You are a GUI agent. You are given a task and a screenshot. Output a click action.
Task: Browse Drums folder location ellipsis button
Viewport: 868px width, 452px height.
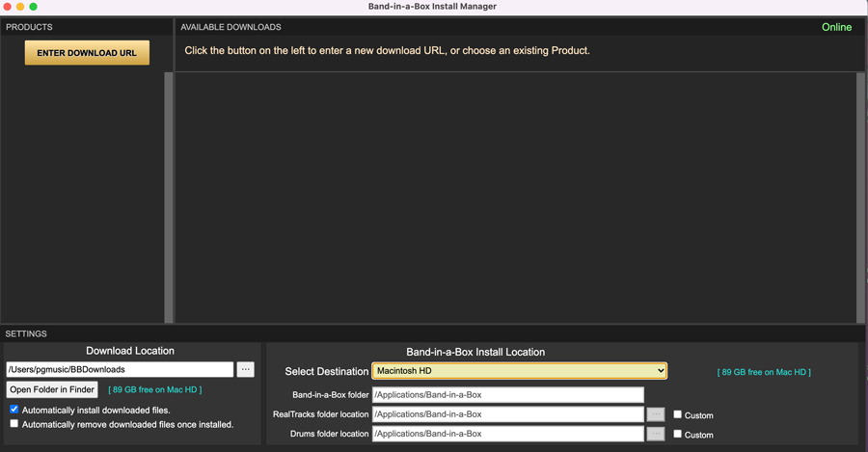(x=656, y=434)
